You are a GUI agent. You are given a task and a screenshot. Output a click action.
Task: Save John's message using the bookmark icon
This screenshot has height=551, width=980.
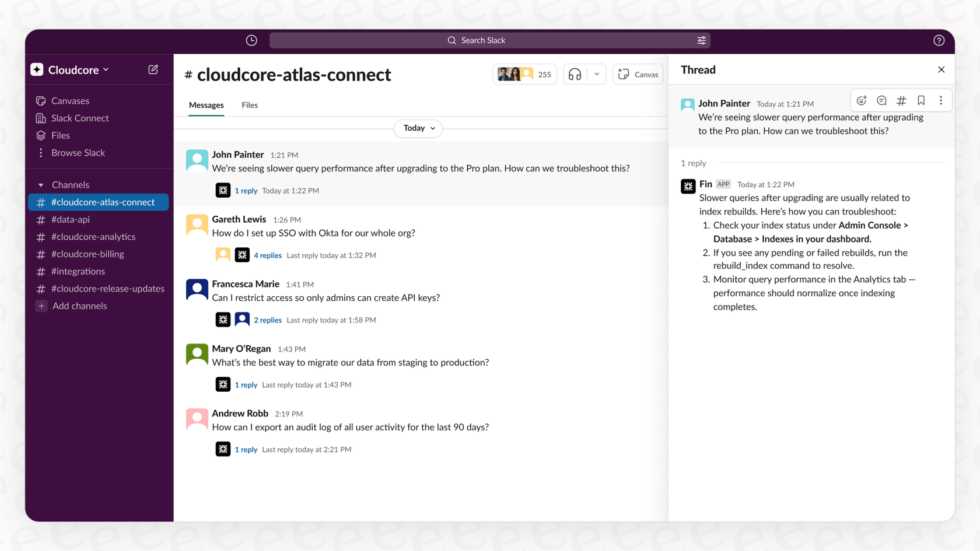921,100
